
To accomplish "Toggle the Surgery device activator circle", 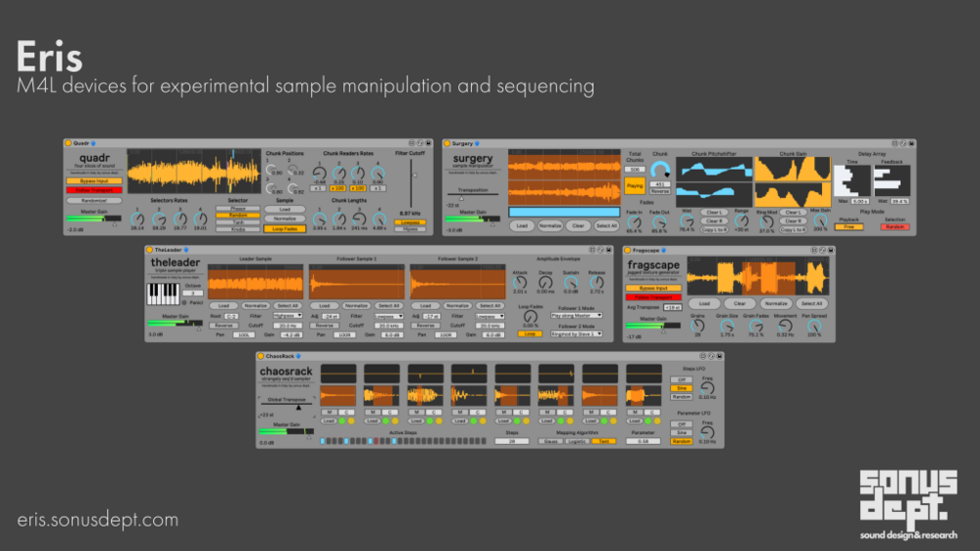I will [448, 143].
